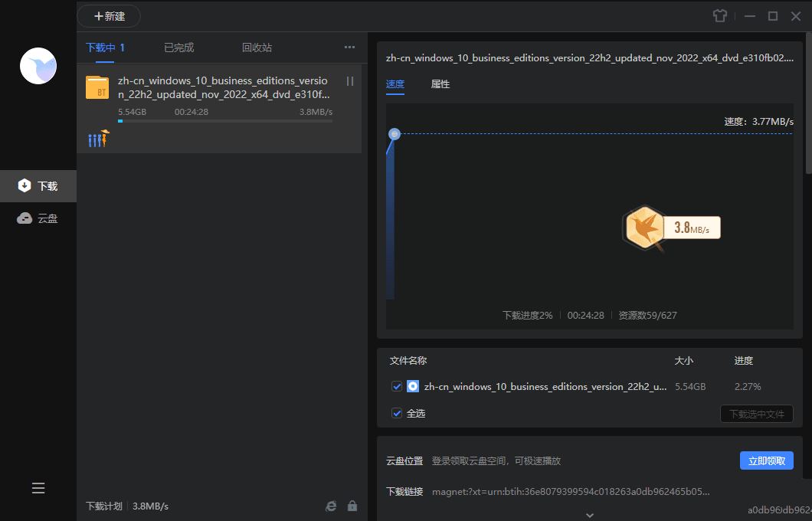
Task: Click the lock icon in bottom bar
Action: click(x=352, y=506)
